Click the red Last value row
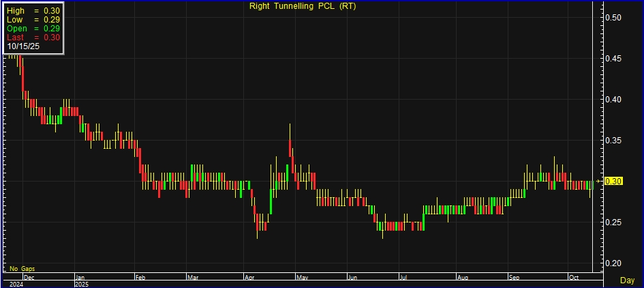Screen dimensions: 644x288 click(33, 38)
